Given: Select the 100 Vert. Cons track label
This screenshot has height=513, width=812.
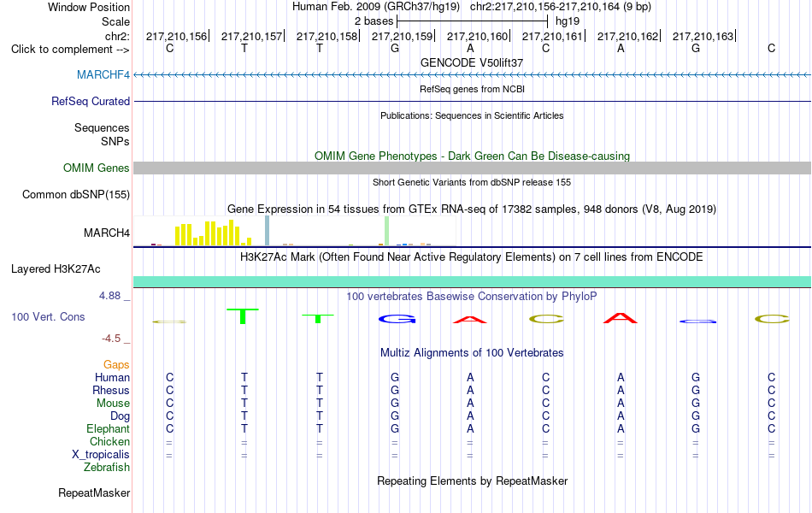Looking at the screenshot, I should [x=48, y=316].
